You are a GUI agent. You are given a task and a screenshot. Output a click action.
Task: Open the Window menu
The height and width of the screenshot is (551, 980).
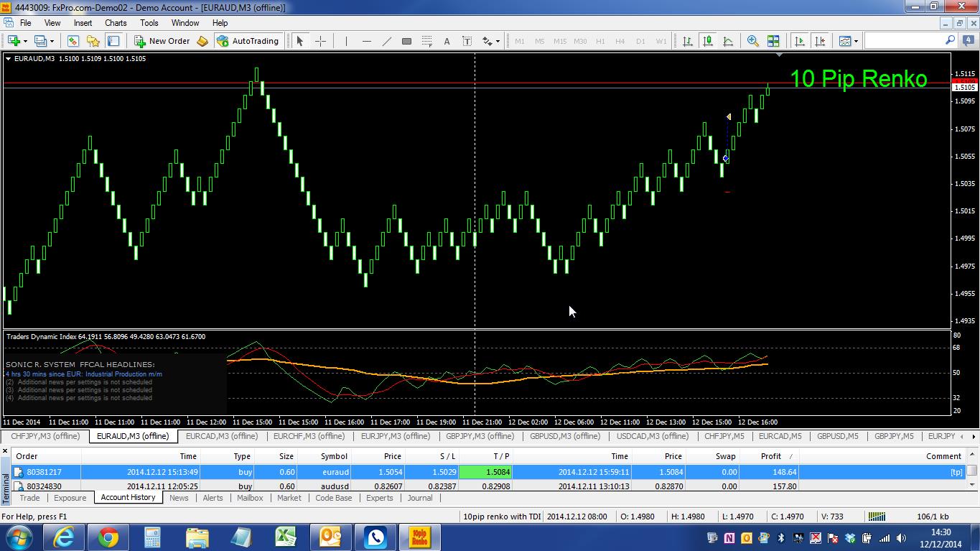tap(185, 23)
